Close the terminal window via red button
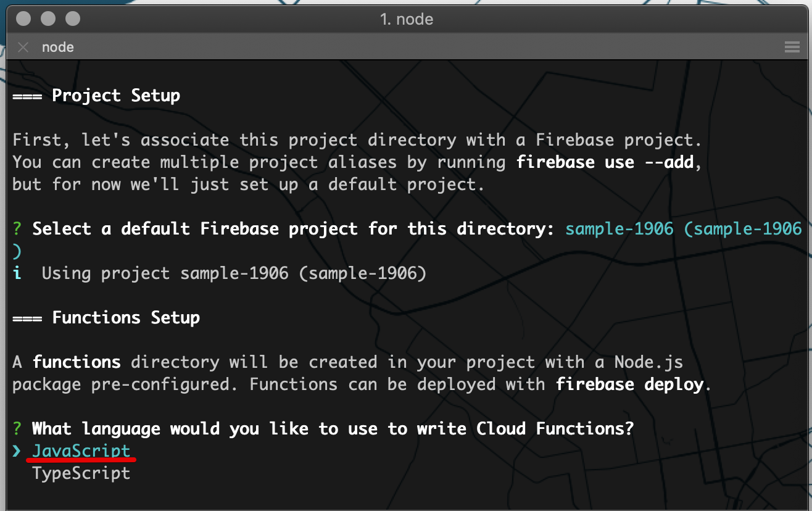Image resolution: width=812 pixels, height=511 pixels. click(23, 19)
